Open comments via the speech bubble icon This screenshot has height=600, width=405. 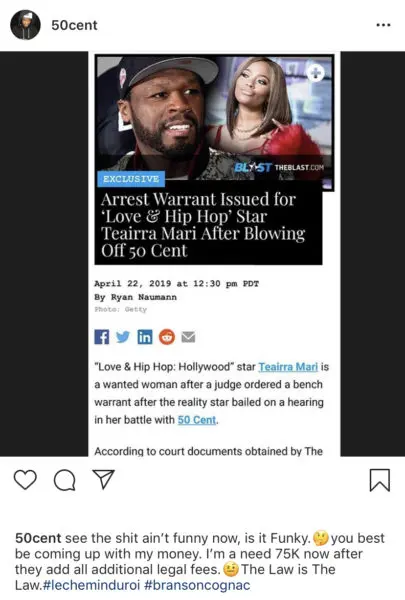(x=64, y=480)
